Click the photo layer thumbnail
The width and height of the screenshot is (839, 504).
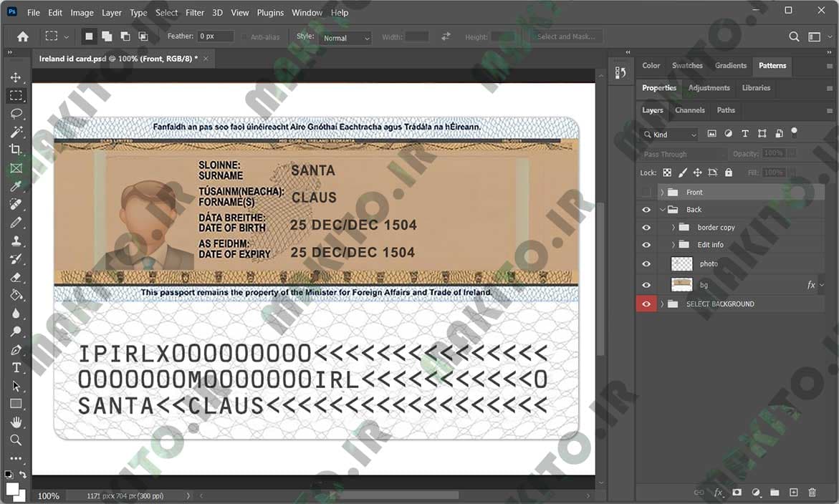(681, 263)
